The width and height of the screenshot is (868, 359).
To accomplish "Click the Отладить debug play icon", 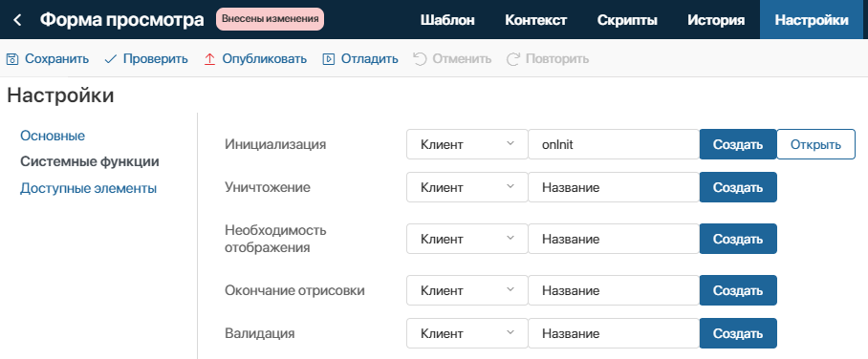I will coord(328,58).
